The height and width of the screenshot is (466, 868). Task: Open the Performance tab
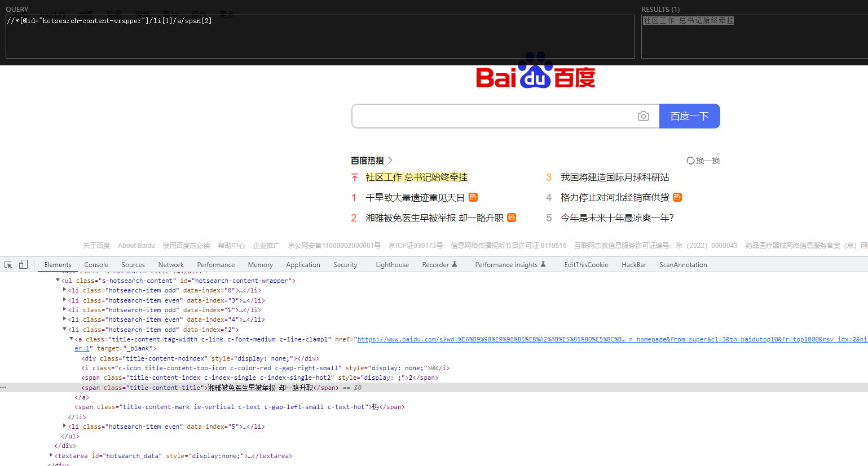[216, 265]
